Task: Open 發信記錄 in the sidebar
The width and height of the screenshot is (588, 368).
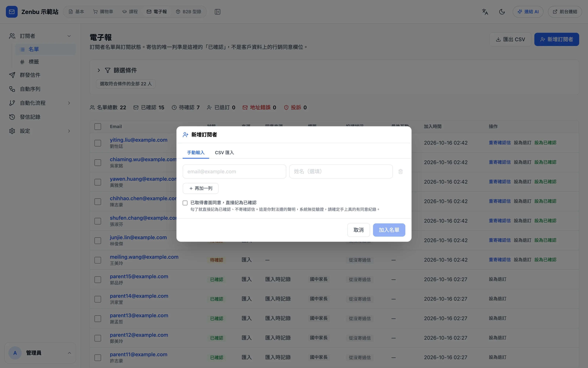Action: coord(40,117)
